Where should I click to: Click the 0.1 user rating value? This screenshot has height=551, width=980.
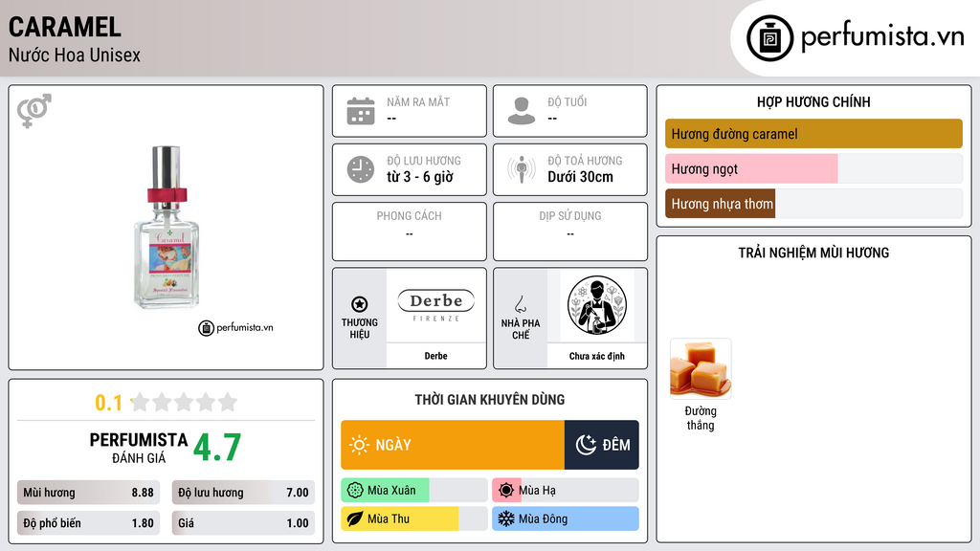click(109, 403)
